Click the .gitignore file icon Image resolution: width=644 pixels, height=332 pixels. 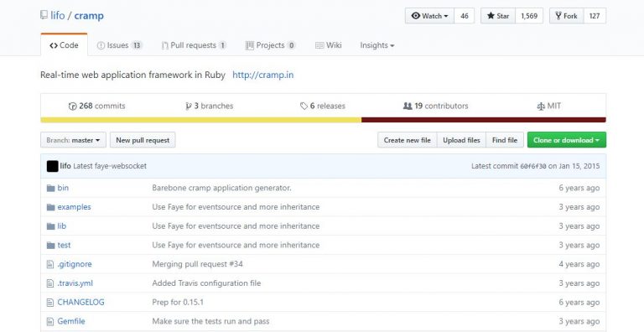coord(50,264)
